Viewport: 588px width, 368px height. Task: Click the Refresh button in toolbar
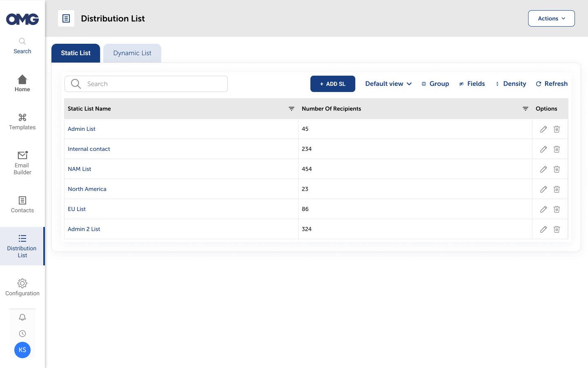click(x=552, y=84)
